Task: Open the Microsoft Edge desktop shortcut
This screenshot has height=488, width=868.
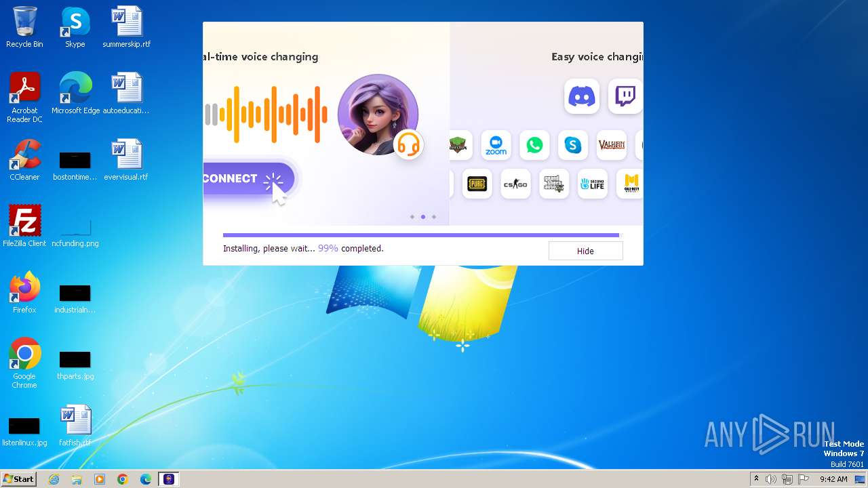Action: click(x=75, y=94)
